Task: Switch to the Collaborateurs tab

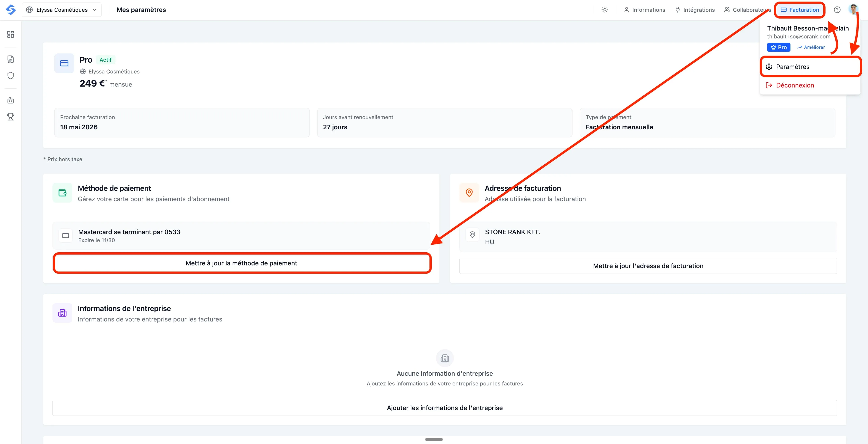Action: (748, 10)
